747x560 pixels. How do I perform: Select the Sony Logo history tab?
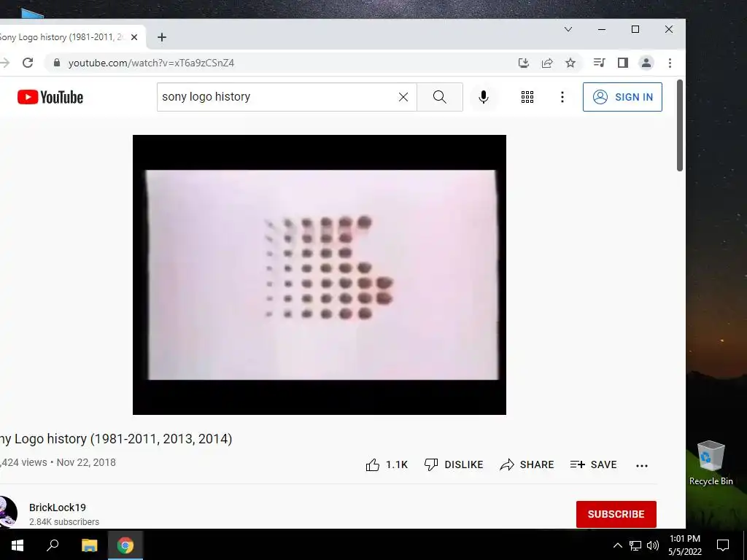pyautogui.click(x=62, y=37)
